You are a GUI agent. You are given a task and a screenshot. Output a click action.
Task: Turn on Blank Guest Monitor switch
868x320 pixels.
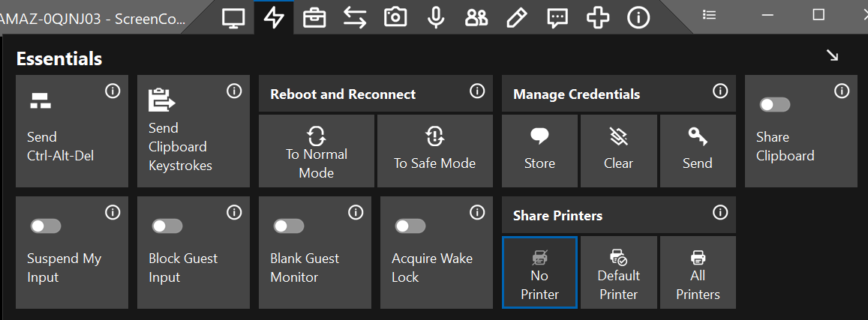pos(288,226)
